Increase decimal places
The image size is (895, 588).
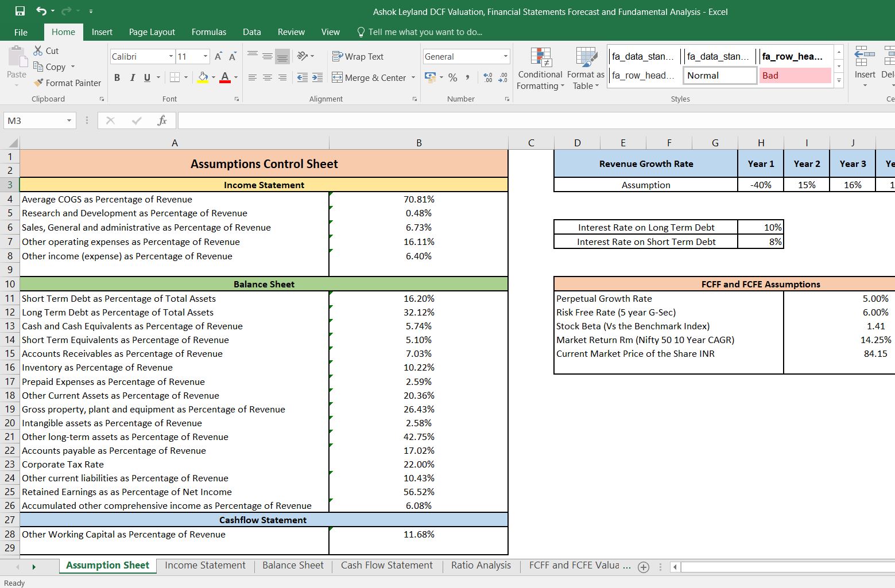[x=488, y=77]
